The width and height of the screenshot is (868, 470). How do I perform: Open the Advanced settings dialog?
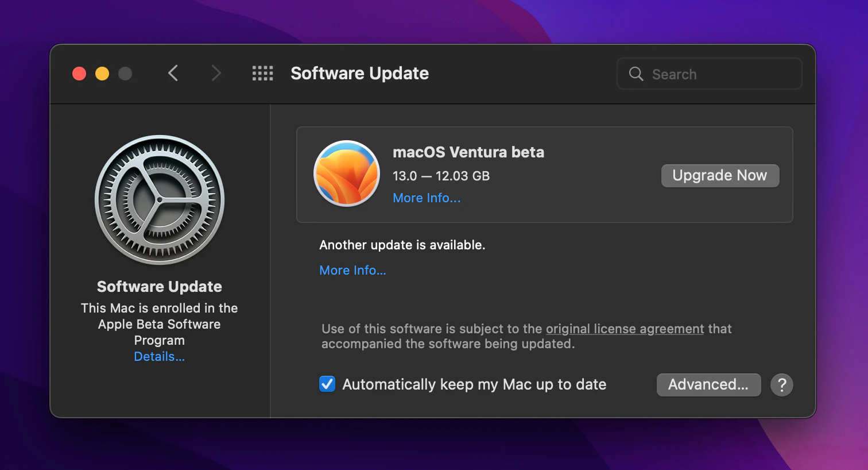pyautogui.click(x=708, y=384)
